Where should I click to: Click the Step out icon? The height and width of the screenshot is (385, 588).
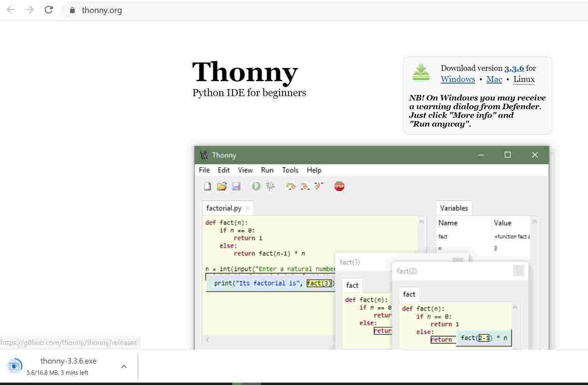[319, 186]
